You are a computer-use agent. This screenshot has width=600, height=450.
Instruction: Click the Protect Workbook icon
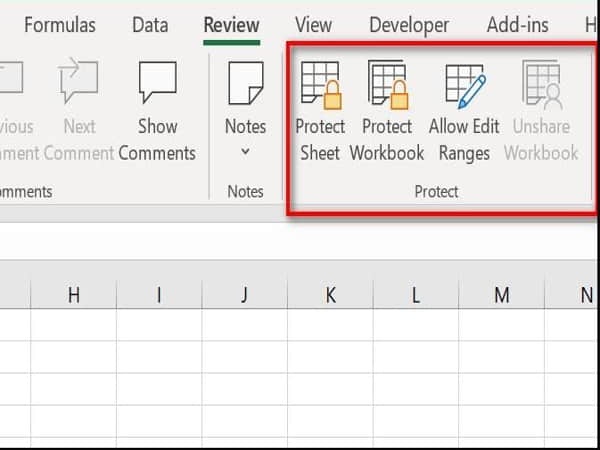pos(387,85)
